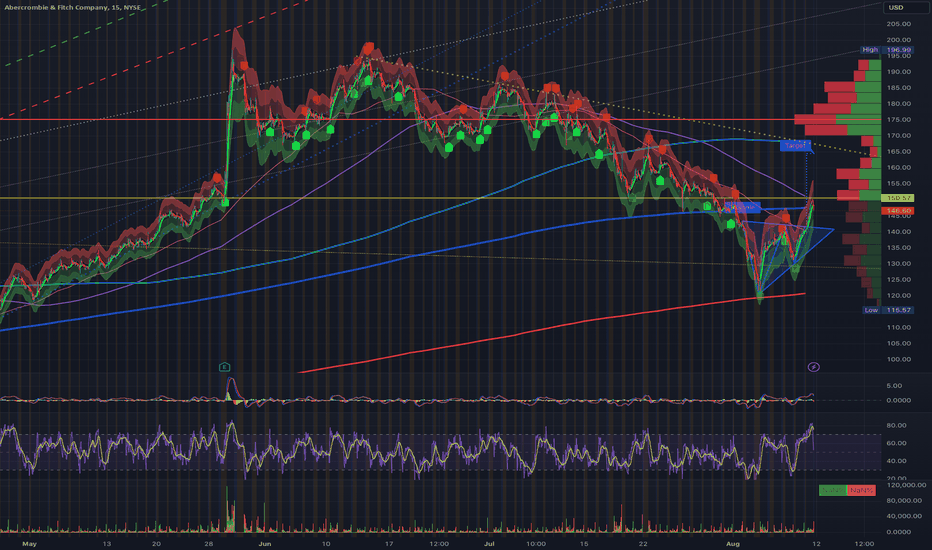Click the 200.00 price axis label
Viewport: 932px width, 550px height.
[898, 40]
